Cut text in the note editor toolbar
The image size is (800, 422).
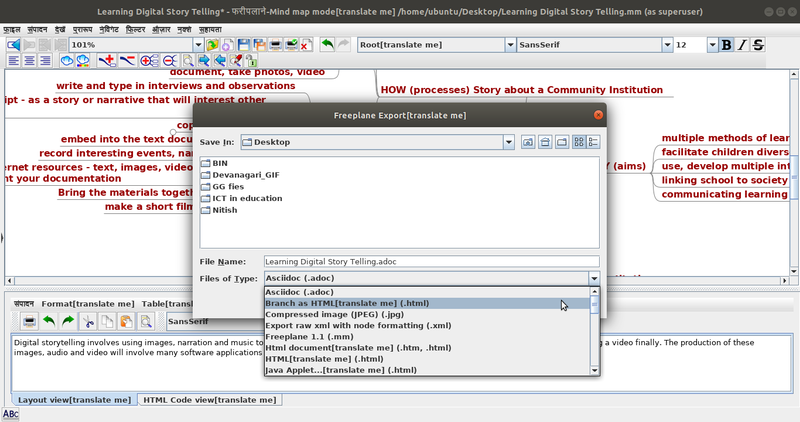pos(88,321)
